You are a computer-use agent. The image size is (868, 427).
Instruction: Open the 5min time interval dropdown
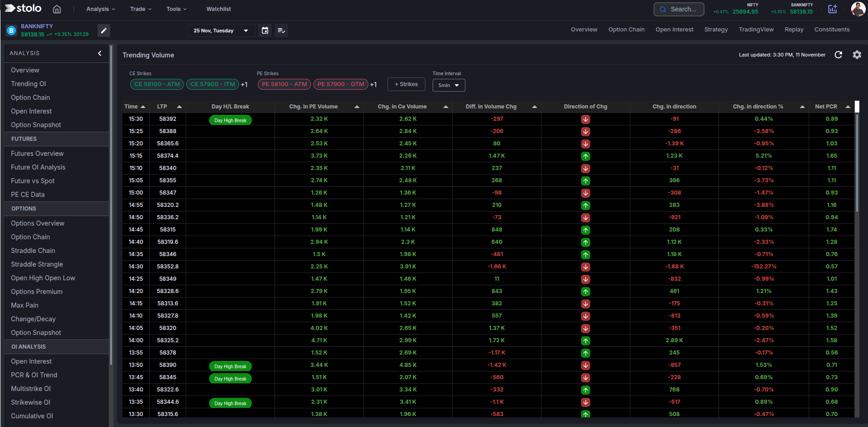pos(448,85)
